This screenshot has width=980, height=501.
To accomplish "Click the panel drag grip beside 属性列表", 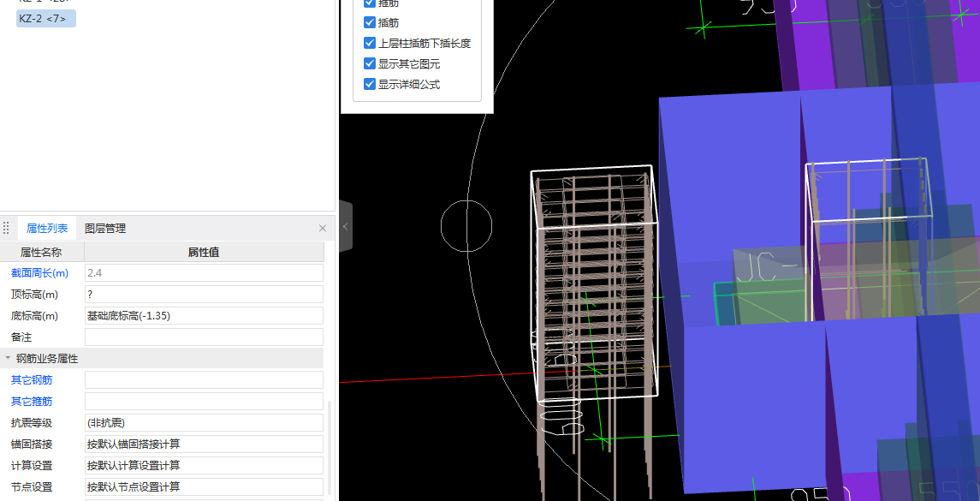I will [x=7, y=229].
